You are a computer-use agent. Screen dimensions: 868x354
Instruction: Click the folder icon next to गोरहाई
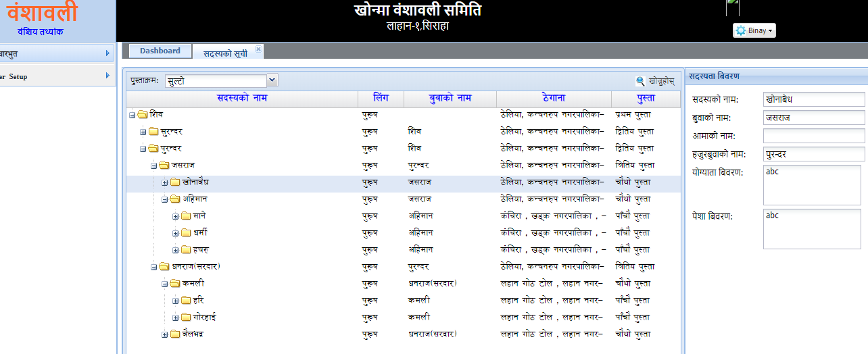[186, 318]
